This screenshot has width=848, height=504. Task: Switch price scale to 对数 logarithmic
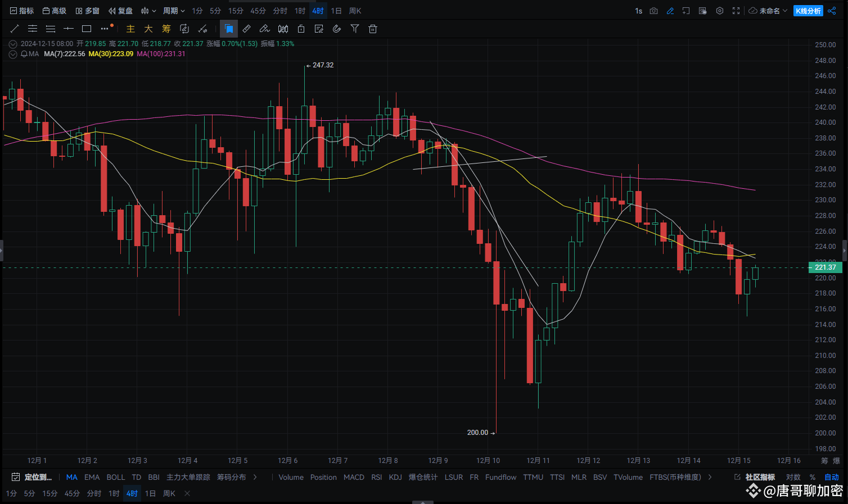coord(793,477)
